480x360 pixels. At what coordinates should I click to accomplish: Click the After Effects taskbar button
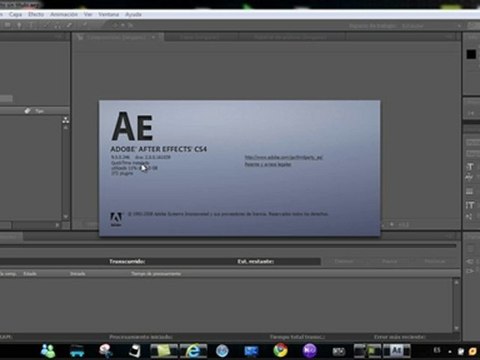point(397,351)
